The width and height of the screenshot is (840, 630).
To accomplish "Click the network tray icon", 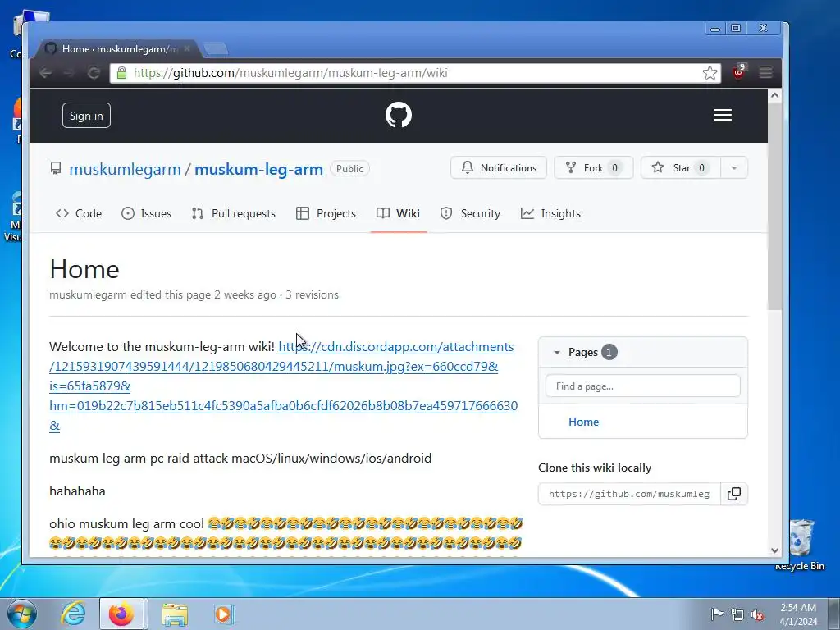I will tap(737, 615).
